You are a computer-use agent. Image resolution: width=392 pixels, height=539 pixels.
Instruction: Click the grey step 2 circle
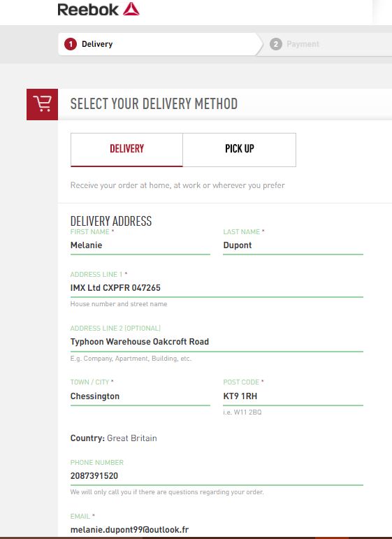[x=275, y=44]
